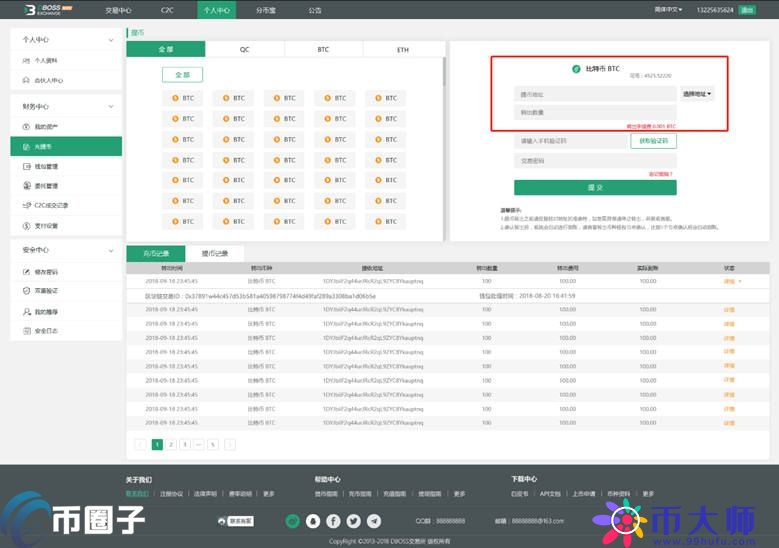This screenshot has height=548, width=779.
Task: Select the green 全部 coin category tab
Action: [166, 49]
